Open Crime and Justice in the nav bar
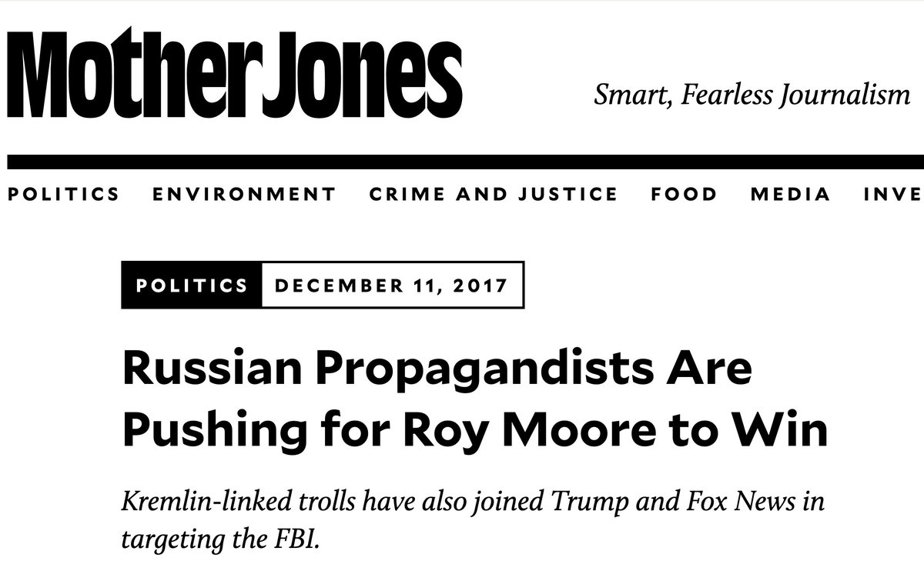This screenshot has width=924, height=571. tap(493, 194)
